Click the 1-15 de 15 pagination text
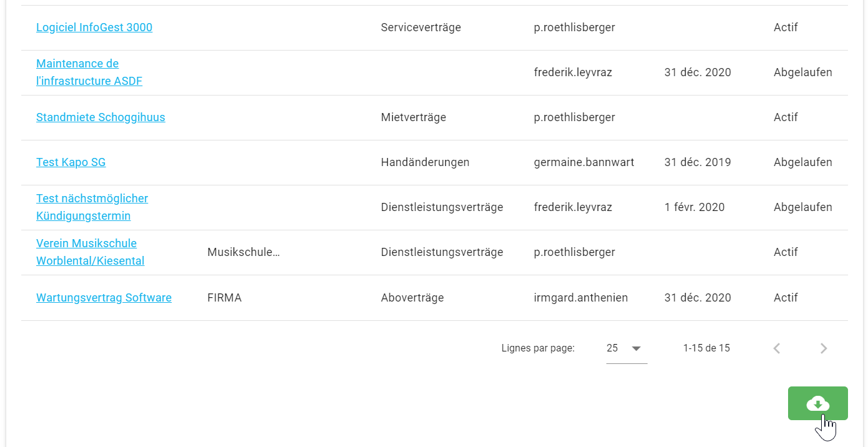 point(706,348)
